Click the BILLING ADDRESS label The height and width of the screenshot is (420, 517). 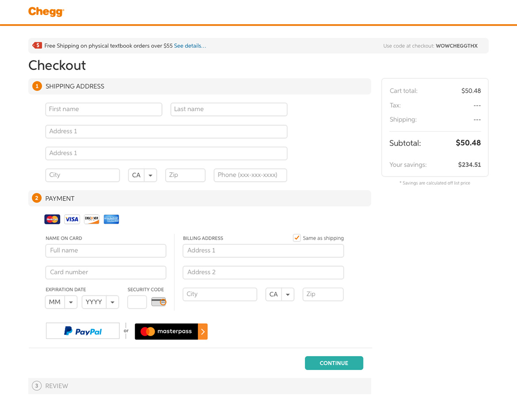(x=203, y=238)
